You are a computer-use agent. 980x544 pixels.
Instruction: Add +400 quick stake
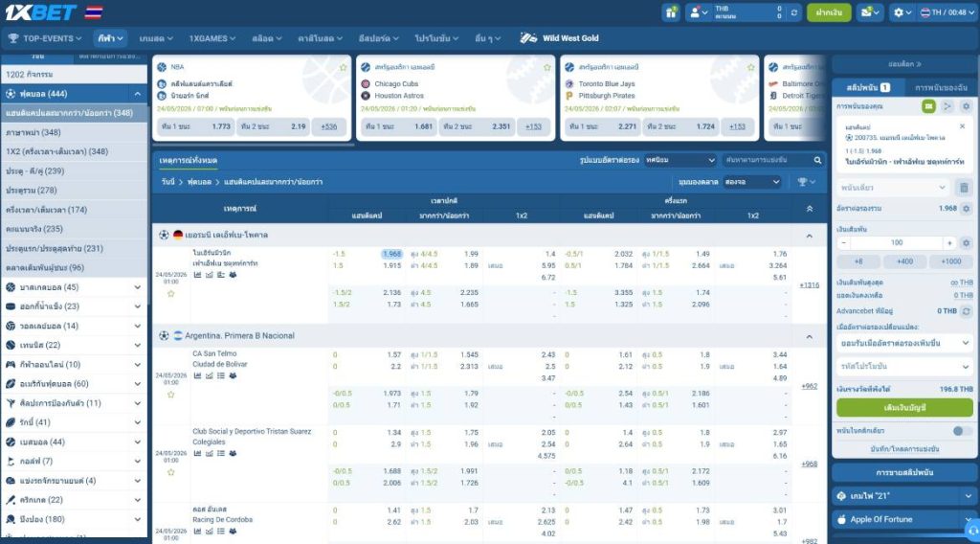pyautogui.click(x=904, y=261)
